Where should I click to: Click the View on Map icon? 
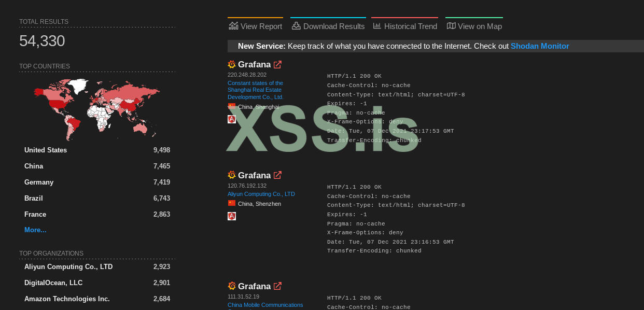pyautogui.click(x=451, y=26)
